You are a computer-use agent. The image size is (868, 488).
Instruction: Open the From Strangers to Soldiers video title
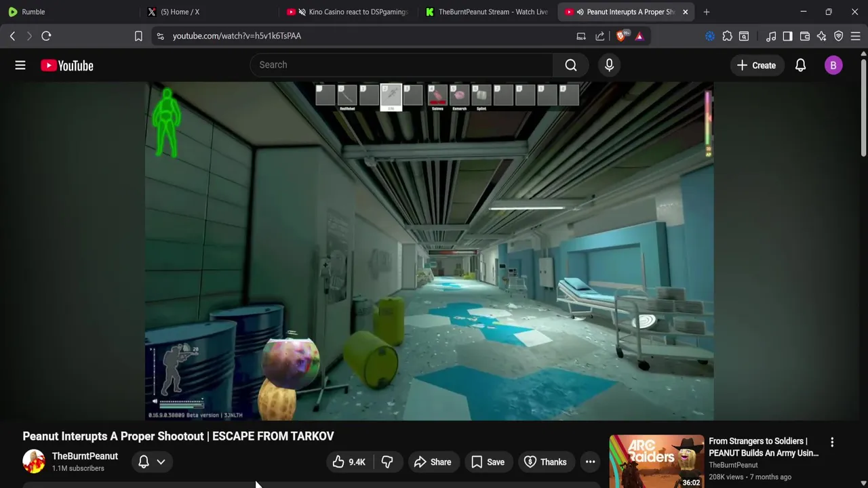pyautogui.click(x=764, y=447)
